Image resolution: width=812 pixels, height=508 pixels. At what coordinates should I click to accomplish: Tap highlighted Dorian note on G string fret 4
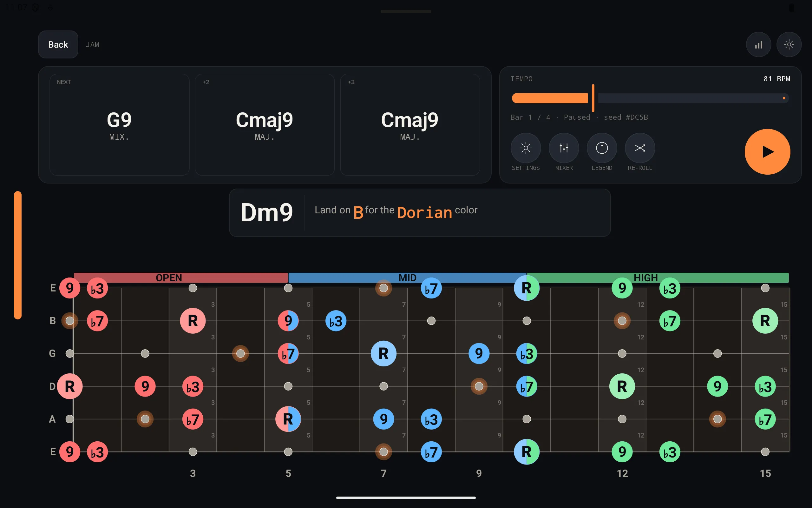point(240,353)
